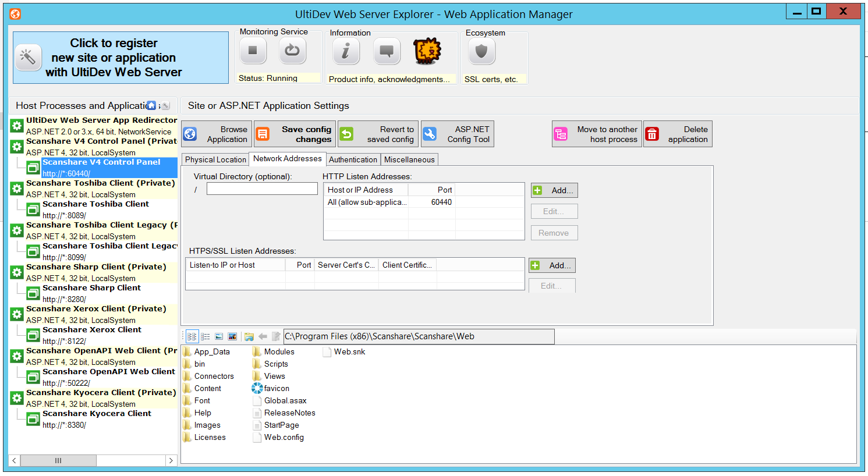Viewport: 868px width, 476px height.
Task: Open the Scripts folder
Action: point(270,364)
